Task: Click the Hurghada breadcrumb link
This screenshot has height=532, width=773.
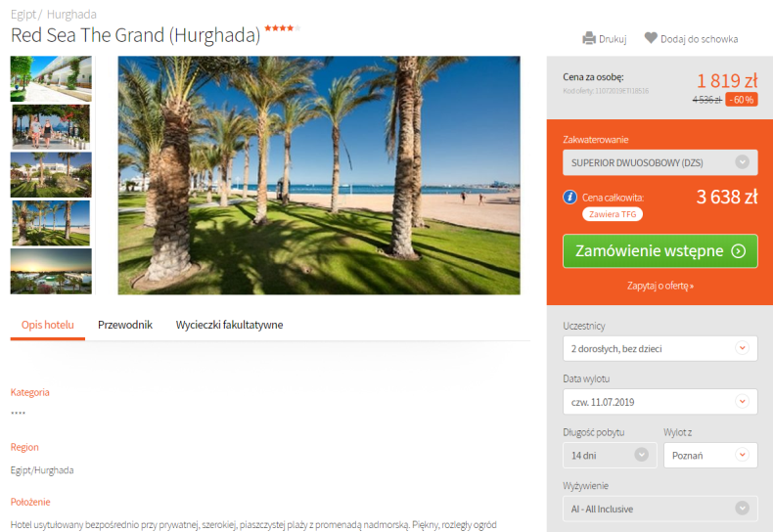Action: pyautogui.click(x=71, y=15)
